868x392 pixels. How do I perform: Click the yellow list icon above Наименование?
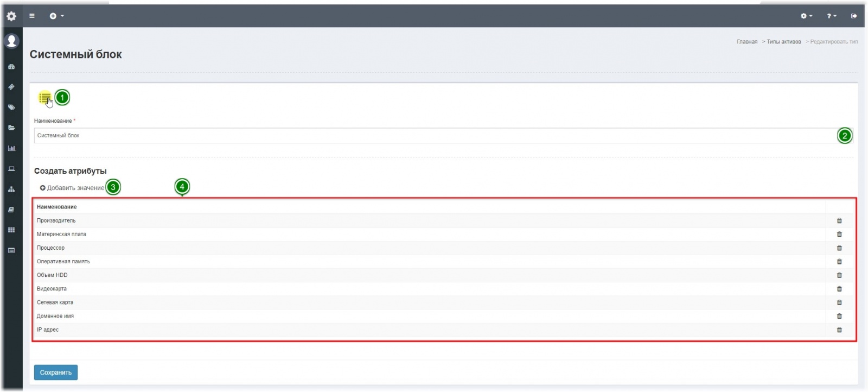click(44, 98)
